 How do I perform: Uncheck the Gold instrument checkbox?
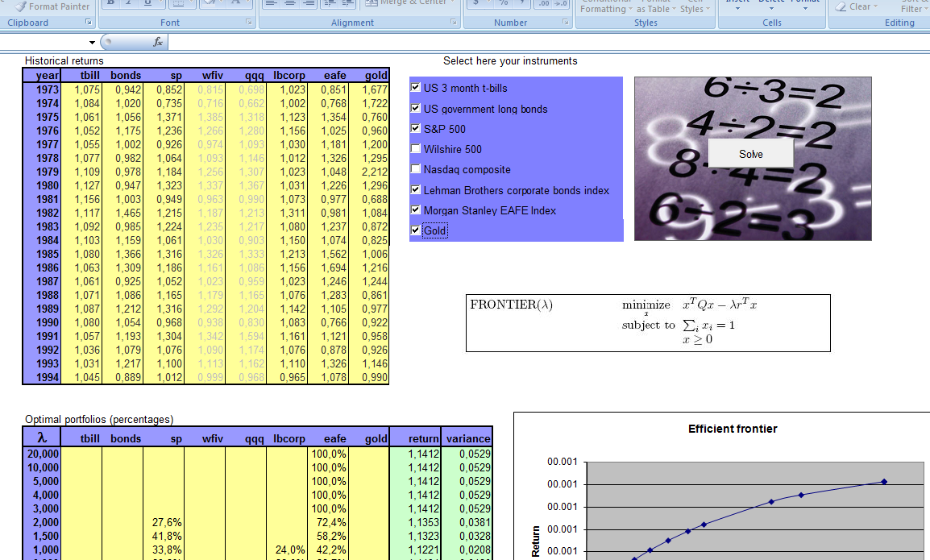tap(416, 230)
